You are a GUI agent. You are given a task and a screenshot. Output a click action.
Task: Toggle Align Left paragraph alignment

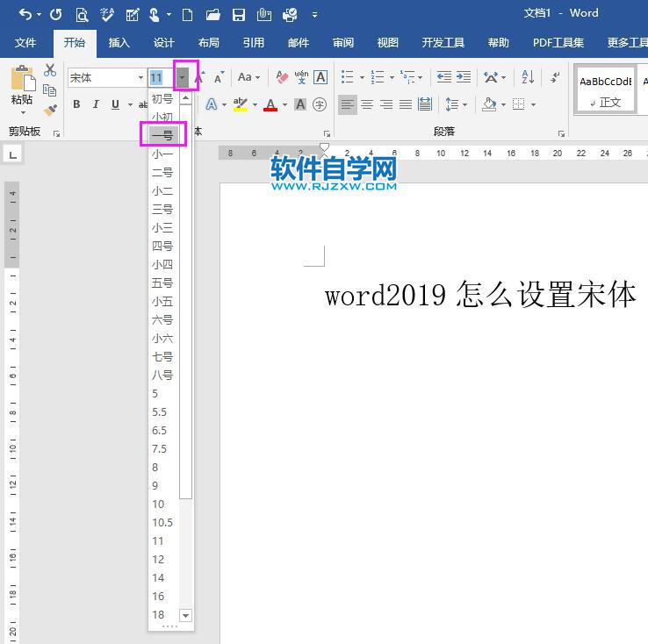348,104
